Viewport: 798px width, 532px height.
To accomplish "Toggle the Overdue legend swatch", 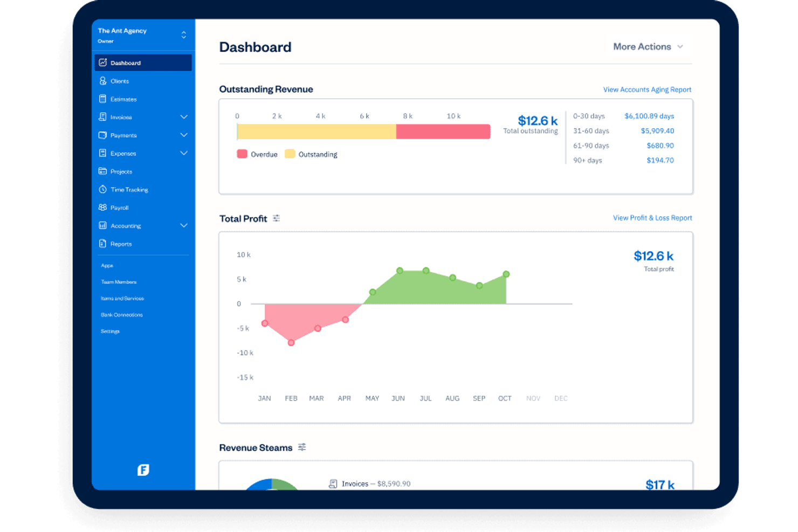I will (x=242, y=154).
